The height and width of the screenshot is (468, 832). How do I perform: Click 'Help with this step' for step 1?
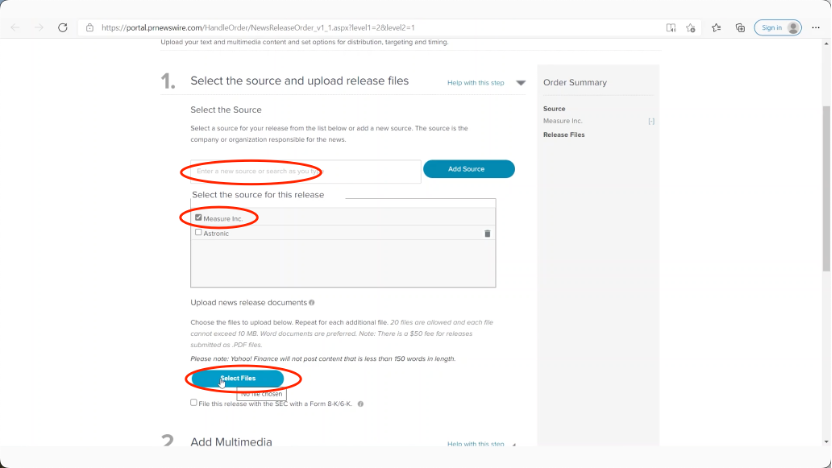[475, 83]
